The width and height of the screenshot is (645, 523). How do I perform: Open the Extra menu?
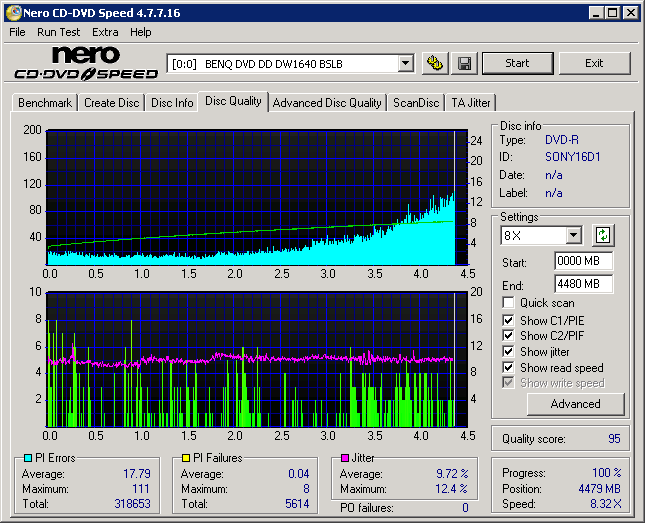(x=105, y=32)
